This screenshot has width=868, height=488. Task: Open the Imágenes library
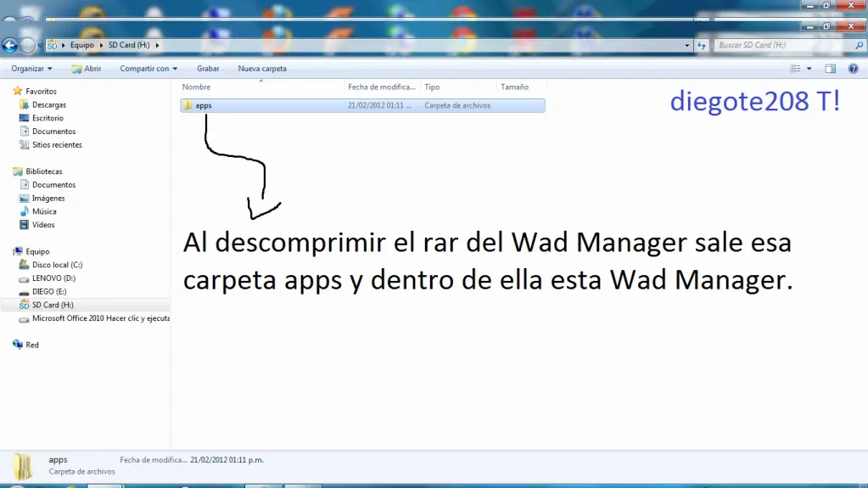(x=48, y=199)
